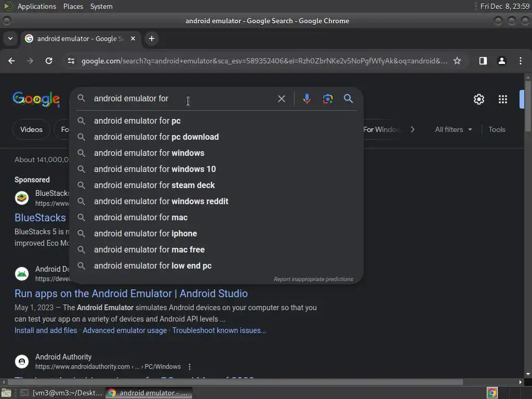Click the show desktop icon in taskbar
Viewport: 532px width, 399px height.
[x=6, y=393]
